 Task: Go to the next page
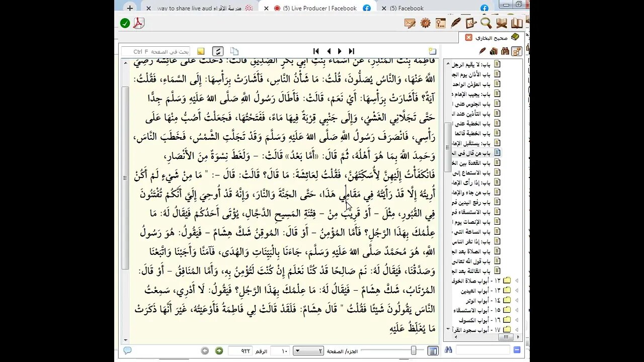coord(340,51)
